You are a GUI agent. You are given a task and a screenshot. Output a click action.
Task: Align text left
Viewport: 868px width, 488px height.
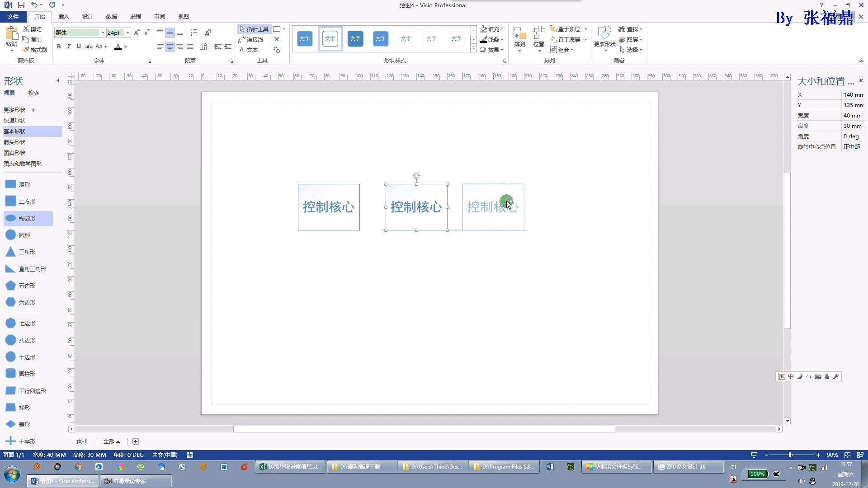[160, 47]
